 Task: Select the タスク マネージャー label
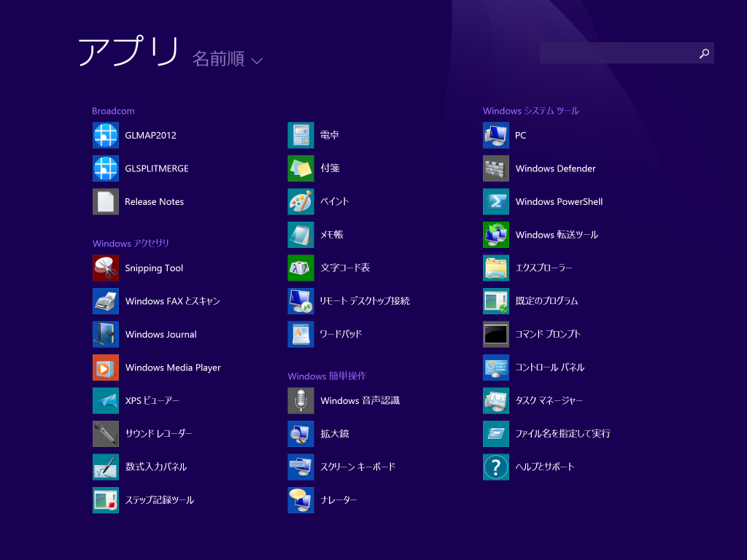pyautogui.click(x=549, y=400)
